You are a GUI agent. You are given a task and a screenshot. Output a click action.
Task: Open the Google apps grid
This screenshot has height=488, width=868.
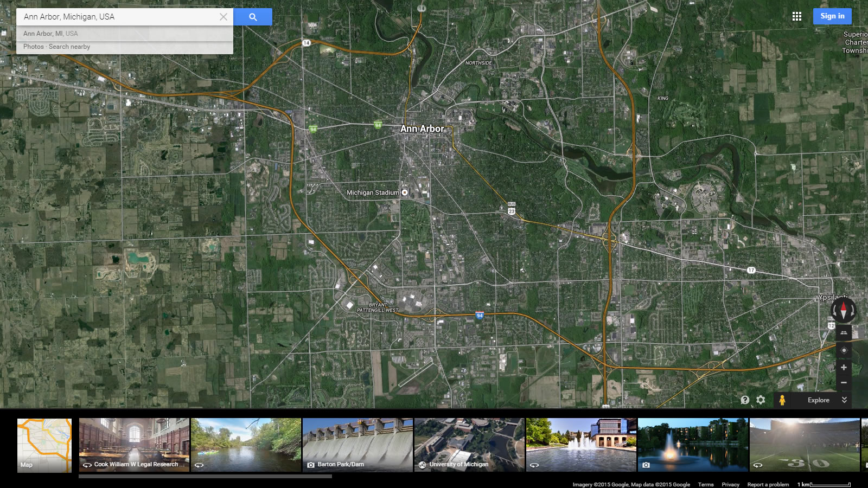(x=796, y=16)
